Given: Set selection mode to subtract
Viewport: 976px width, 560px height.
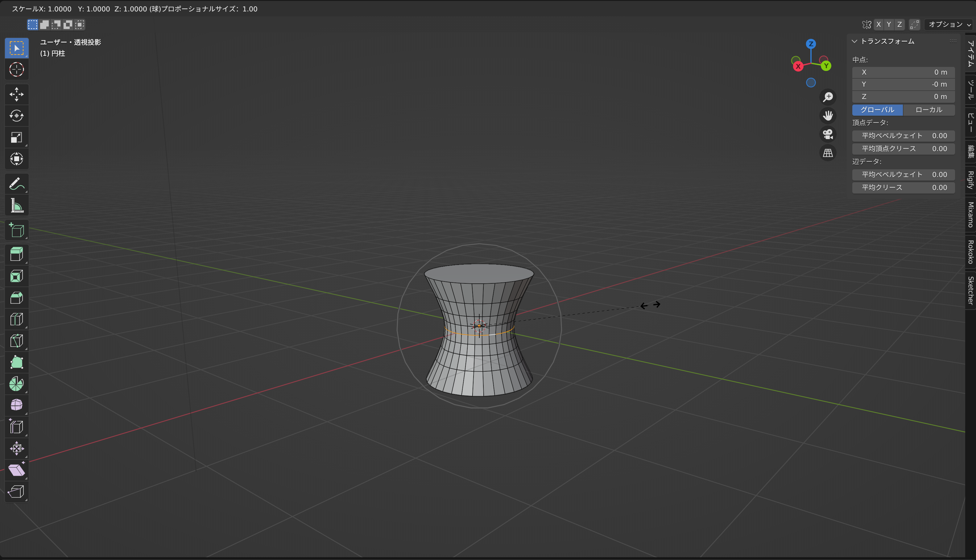Looking at the screenshot, I should [56, 25].
